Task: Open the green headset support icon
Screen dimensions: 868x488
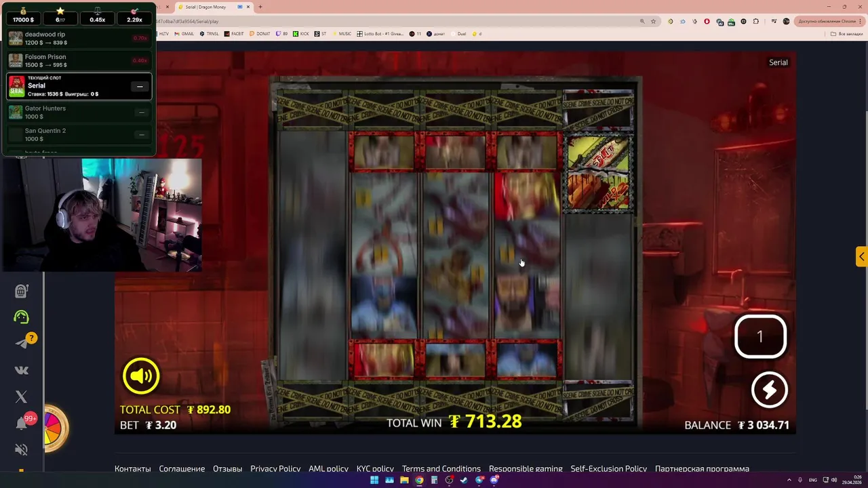Action: (x=21, y=317)
